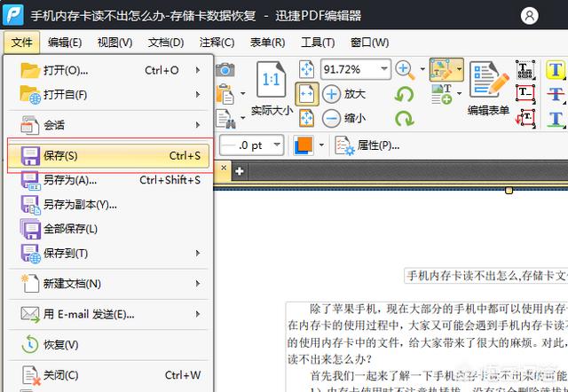
Task: Click the add image/text icon
Action: (x=442, y=94)
